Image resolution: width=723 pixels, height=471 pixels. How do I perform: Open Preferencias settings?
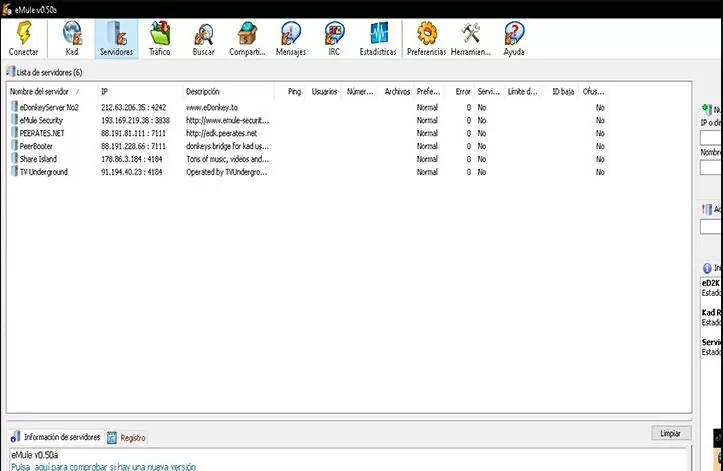pos(426,38)
